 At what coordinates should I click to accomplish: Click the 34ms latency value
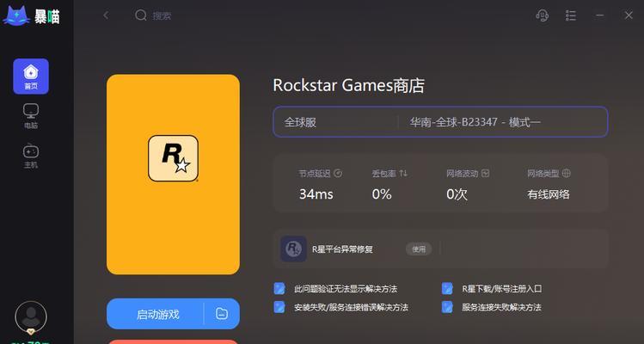[x=316, y=194]
